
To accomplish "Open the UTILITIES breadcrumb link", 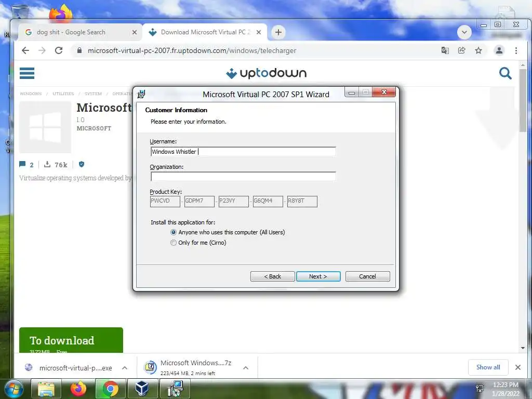I will pyautogui.click(x=63, y=94).
